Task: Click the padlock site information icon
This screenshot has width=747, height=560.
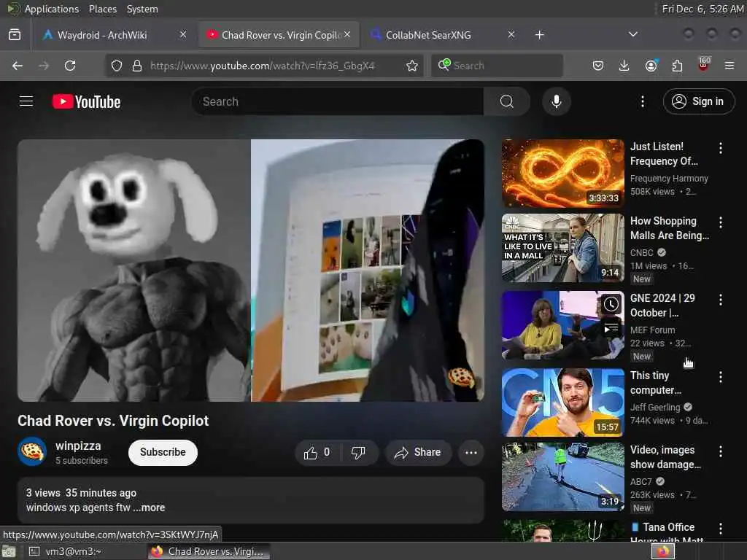Action: (x=137, y=66)
